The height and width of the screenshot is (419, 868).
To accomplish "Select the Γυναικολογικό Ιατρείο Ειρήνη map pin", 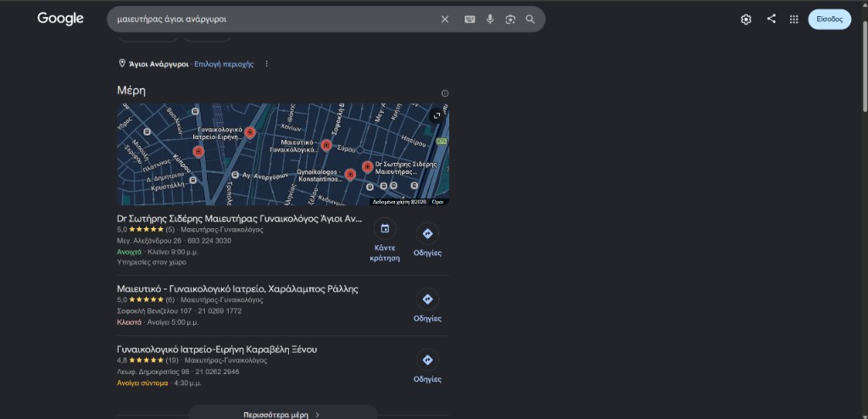I will point(250,132).
